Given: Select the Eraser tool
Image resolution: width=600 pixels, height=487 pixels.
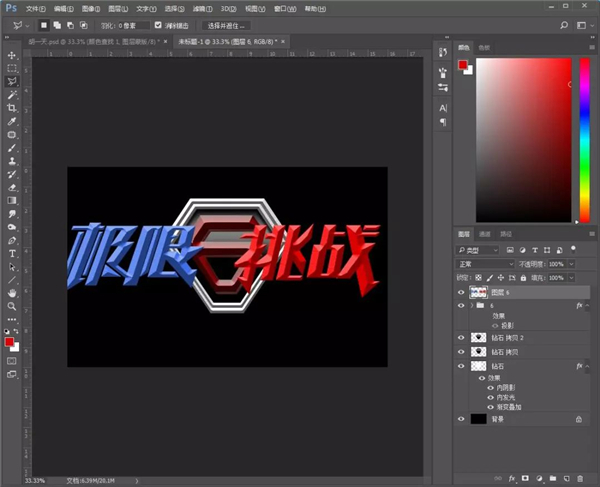Looking at the screenshot, I should coord(12,187).
